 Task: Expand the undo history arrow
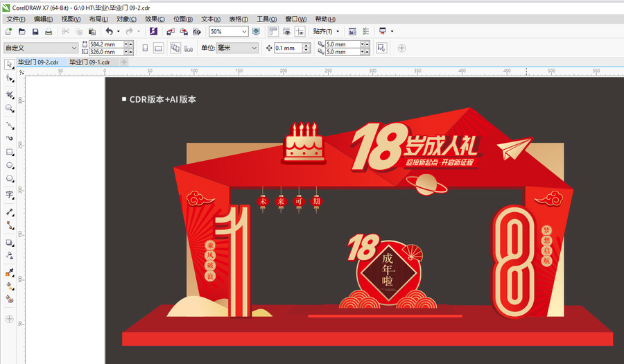pos(118,31)
